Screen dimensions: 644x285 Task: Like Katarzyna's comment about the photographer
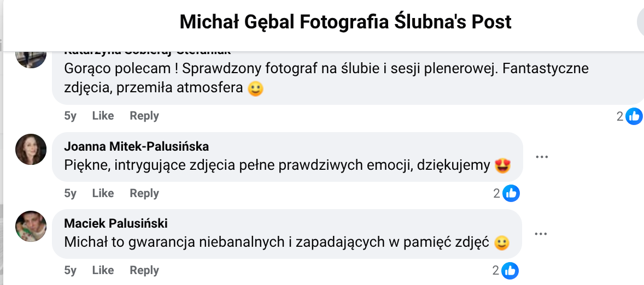coord(103,116)
